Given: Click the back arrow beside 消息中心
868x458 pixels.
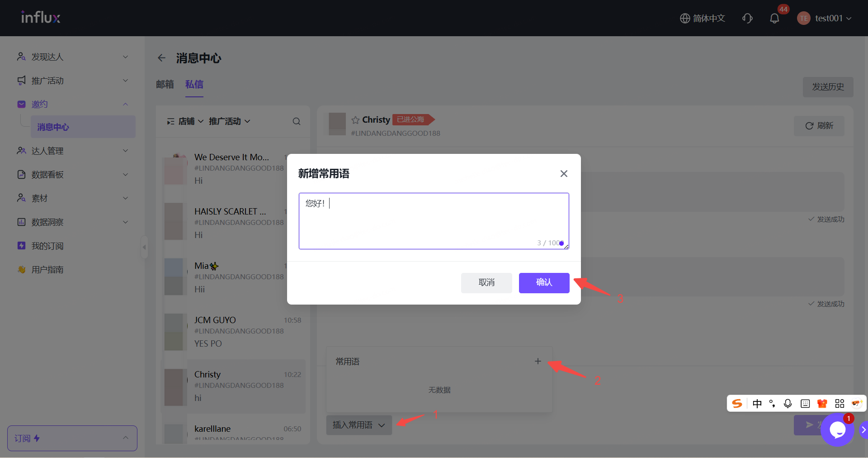Looking at the screenshot, I should [x=161, y=58].
